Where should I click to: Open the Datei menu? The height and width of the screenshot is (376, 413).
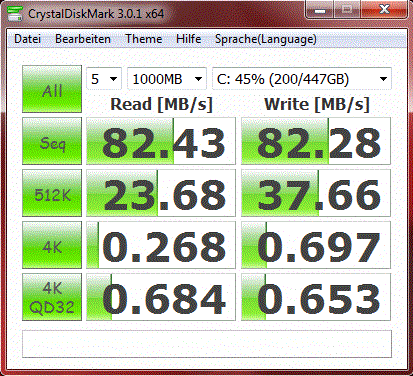[27, 39]
